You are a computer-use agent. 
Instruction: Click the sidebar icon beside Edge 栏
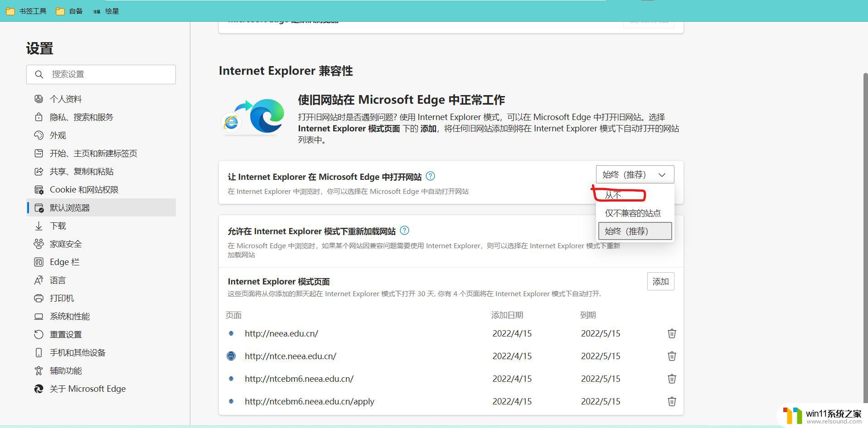tap(39, 262)
